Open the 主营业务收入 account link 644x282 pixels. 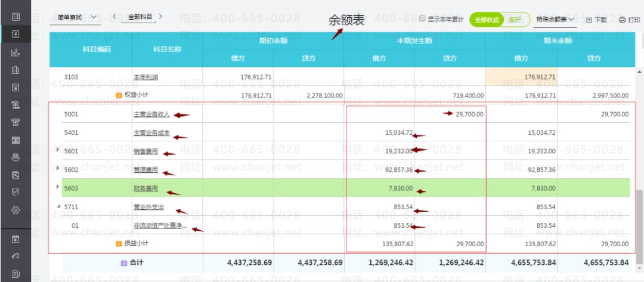point(151,114)
